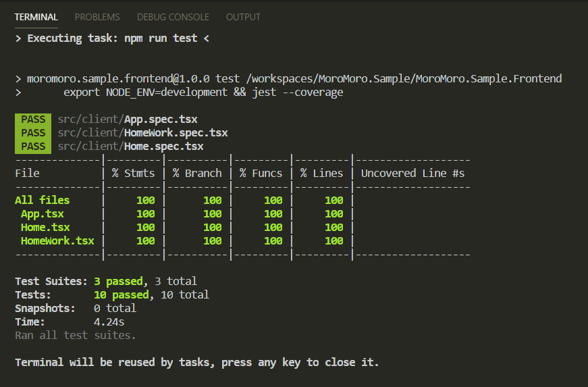Click the '% Branch' column header
Screen dimensions: 588x387
click(x=197, y=174)
